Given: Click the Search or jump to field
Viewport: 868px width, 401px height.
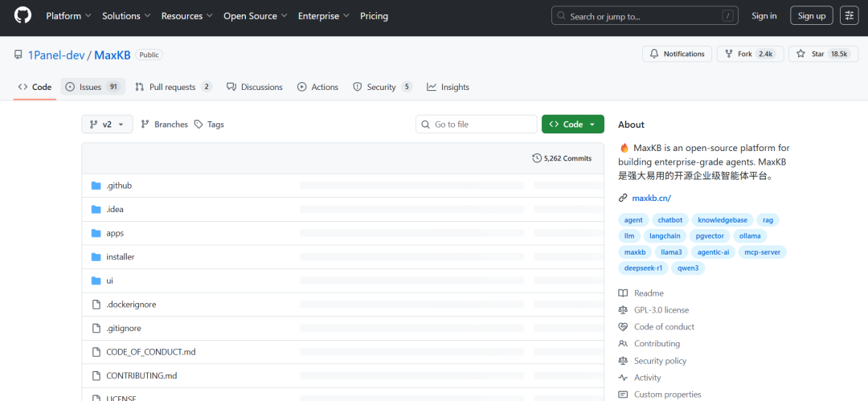Looking at the screenshot, I should [x=645, y=15].
